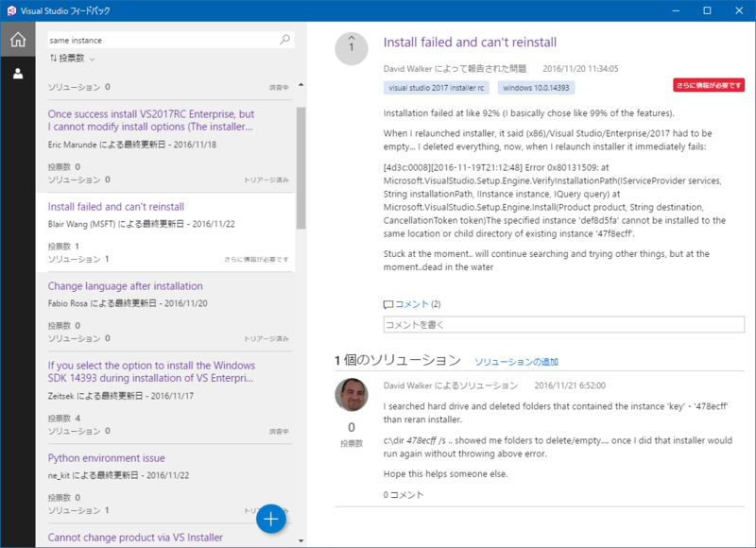Click the search magnifier icon
Screen dimensions: 756x548
point(285,40)
